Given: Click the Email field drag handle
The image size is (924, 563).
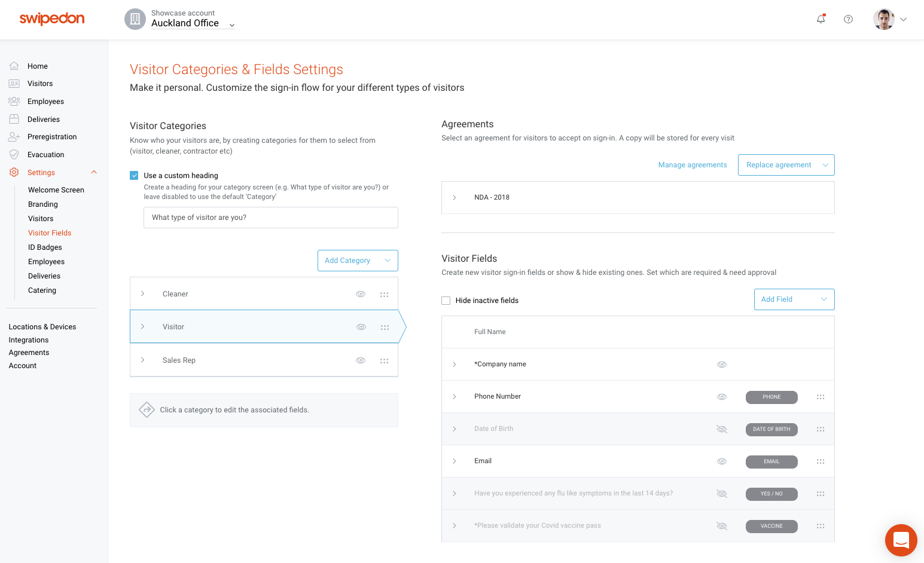Looking at the screenshot, I should (x=821, y=461).
